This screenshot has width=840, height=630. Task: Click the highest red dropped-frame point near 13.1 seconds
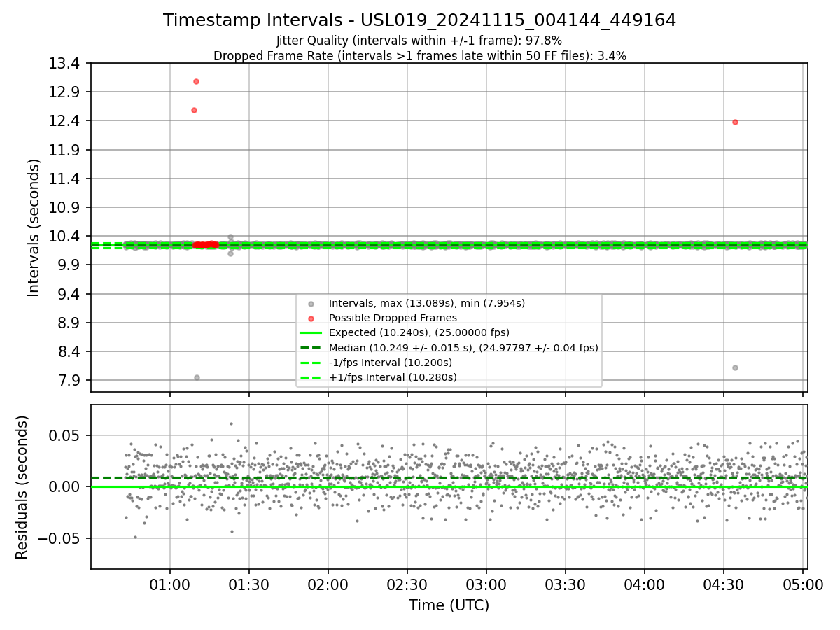click(196, 81)
